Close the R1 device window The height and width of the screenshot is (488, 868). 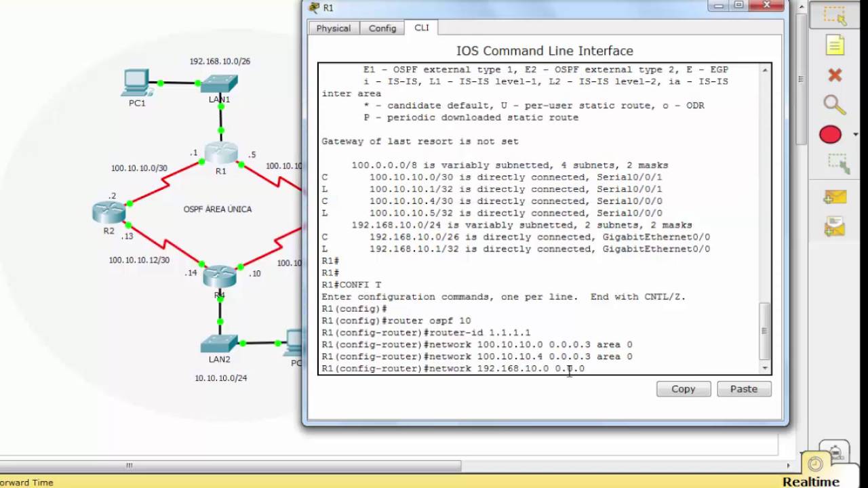point(767,5)
